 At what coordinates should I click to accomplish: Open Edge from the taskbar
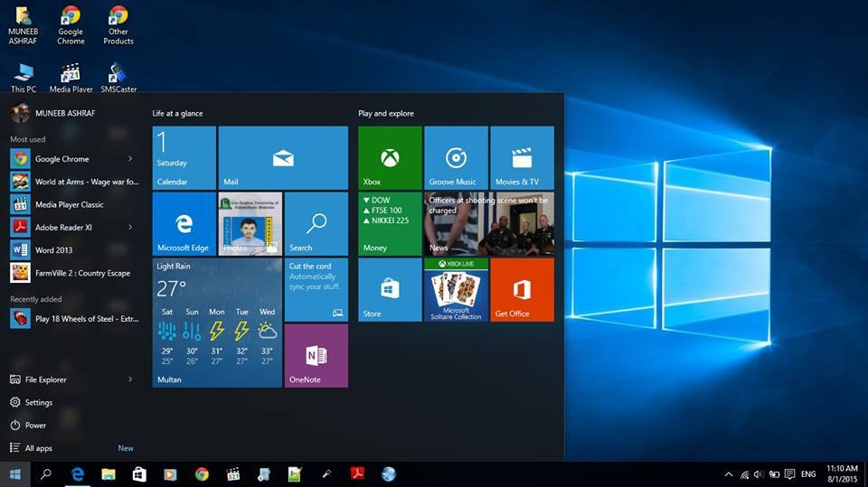(78, 474)
